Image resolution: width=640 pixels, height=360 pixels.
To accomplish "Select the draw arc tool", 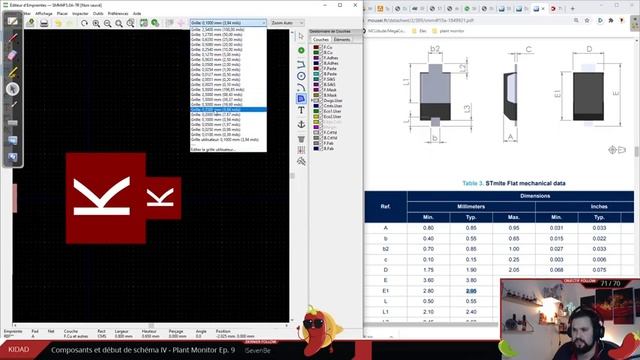I will click(301, 87).
